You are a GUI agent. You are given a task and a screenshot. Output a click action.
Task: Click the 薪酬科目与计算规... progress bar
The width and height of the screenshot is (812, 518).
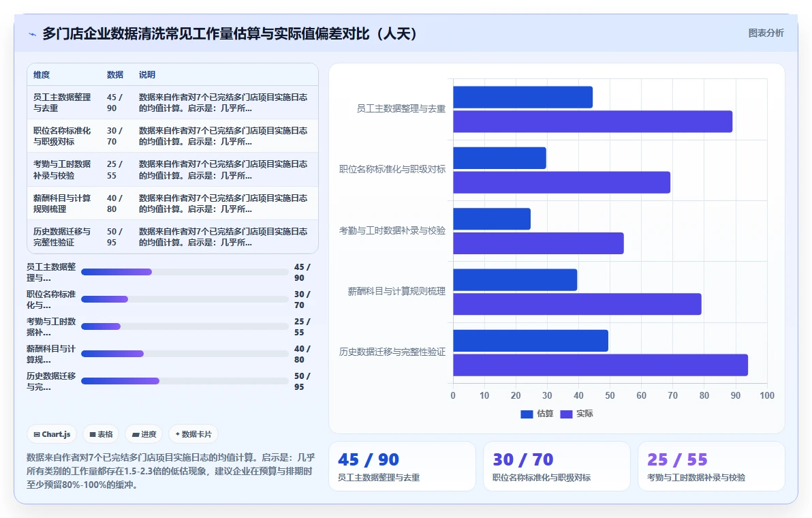185,354
